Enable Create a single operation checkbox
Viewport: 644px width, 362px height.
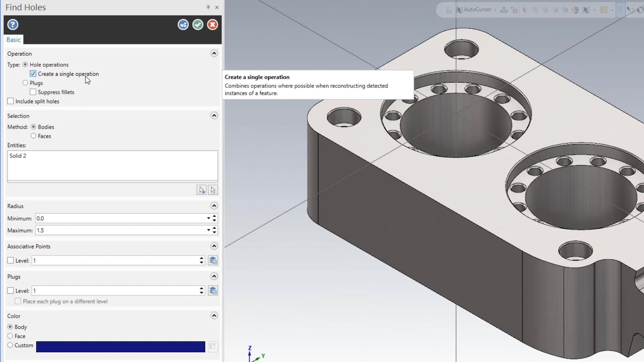click(x=33, y=74)
